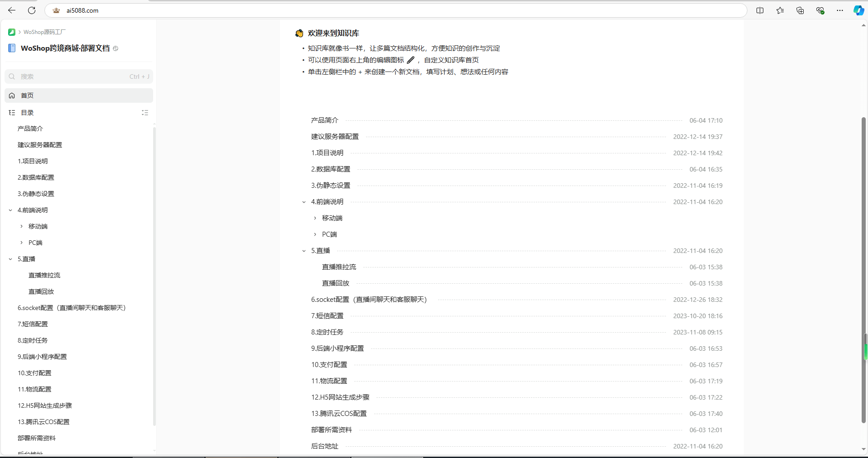Screen dimensions: 868x458
Task: Open the WoShop源码工厂 breadcrumb link
Action: tap(44, 32)
